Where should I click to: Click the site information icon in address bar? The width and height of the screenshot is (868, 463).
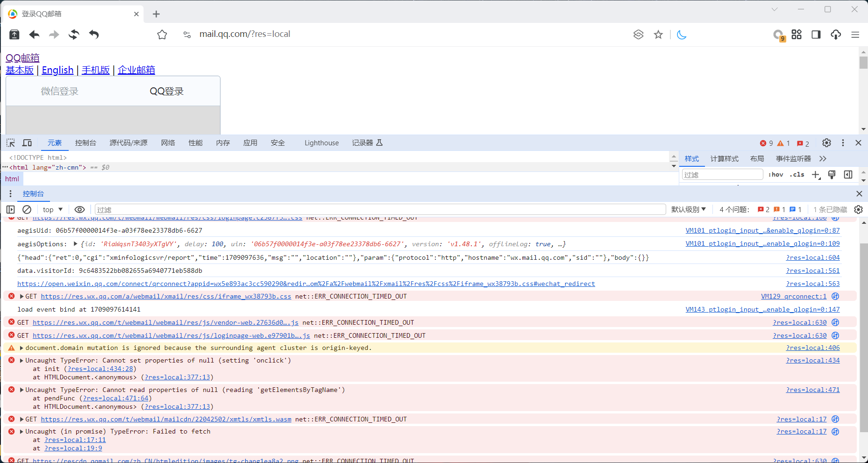(x=187, y=35)
